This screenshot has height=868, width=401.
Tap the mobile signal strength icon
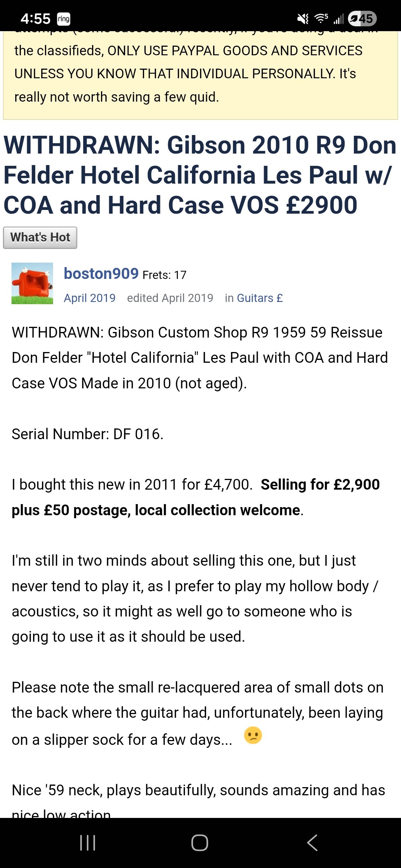pyautogui.click(x=338, y=19)
